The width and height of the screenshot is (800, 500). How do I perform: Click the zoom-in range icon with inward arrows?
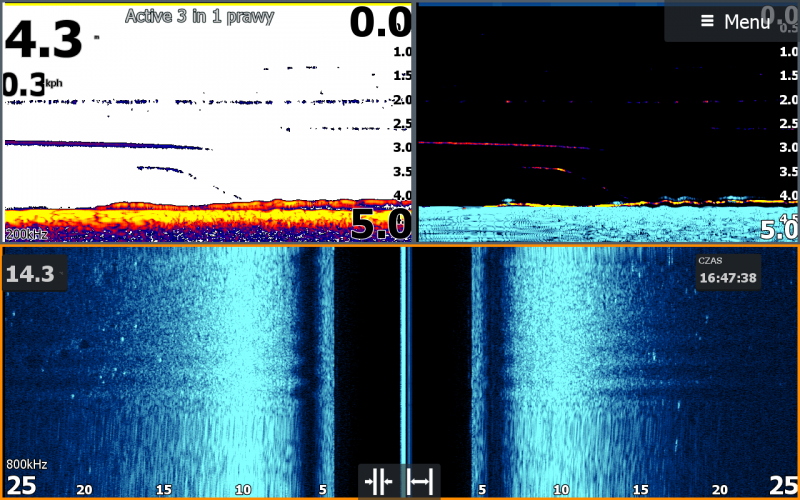point(379,483)
